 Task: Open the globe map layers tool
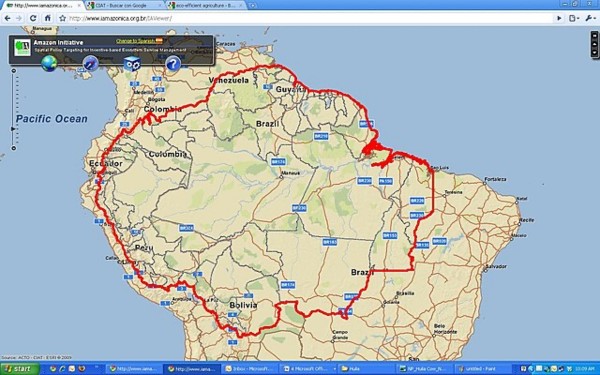click(49, 63)
